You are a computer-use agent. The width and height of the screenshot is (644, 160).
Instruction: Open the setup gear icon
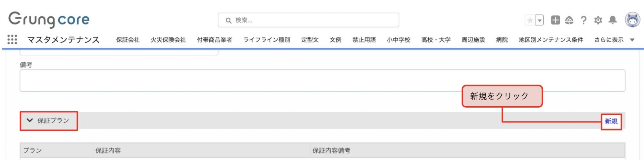598,20
